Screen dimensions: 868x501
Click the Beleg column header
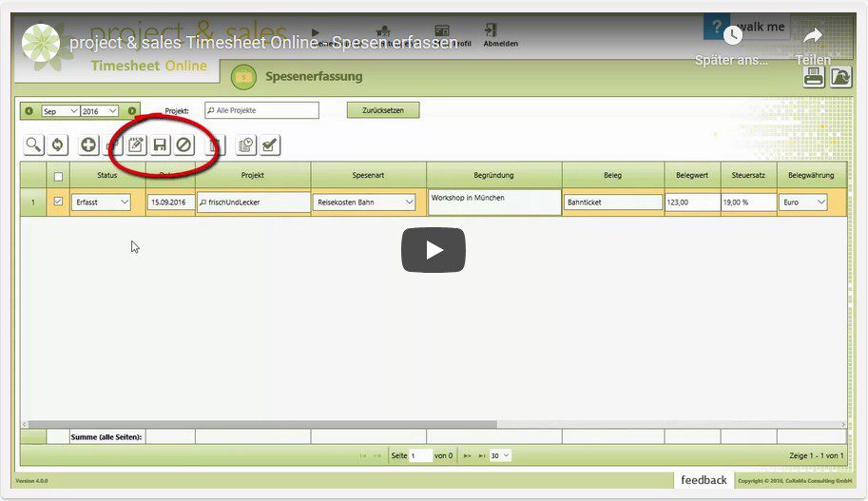coord(613,175)
